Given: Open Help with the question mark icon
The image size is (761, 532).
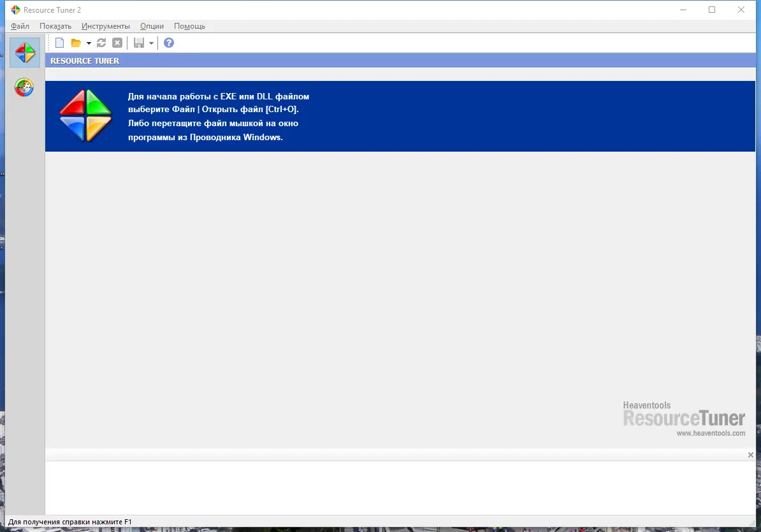Looking at the screenshot, I should (169, 43).
